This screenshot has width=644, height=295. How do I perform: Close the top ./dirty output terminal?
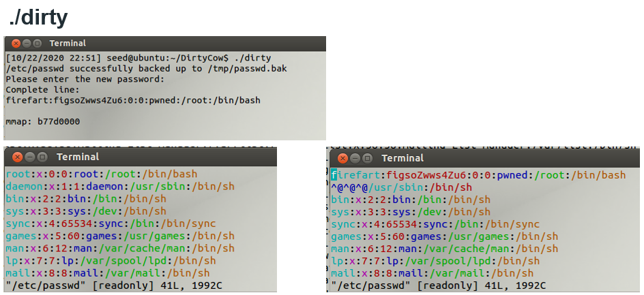[x=16, y=43]
